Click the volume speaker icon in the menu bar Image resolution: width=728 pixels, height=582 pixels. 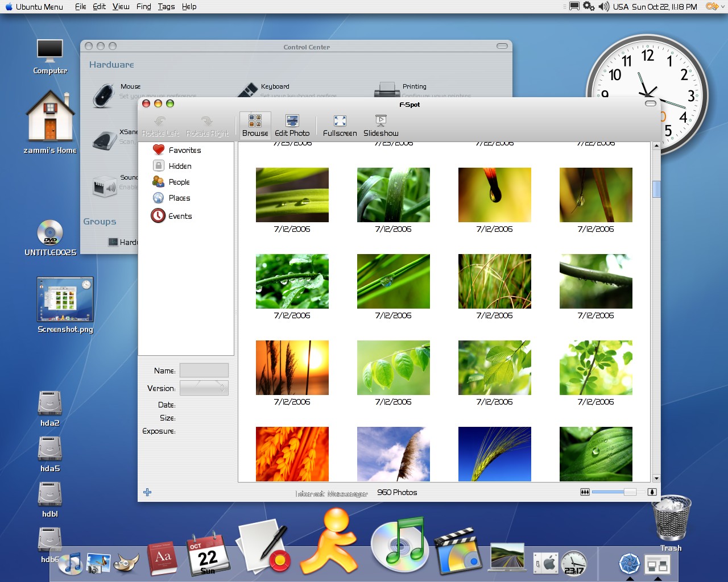[604, 7]
